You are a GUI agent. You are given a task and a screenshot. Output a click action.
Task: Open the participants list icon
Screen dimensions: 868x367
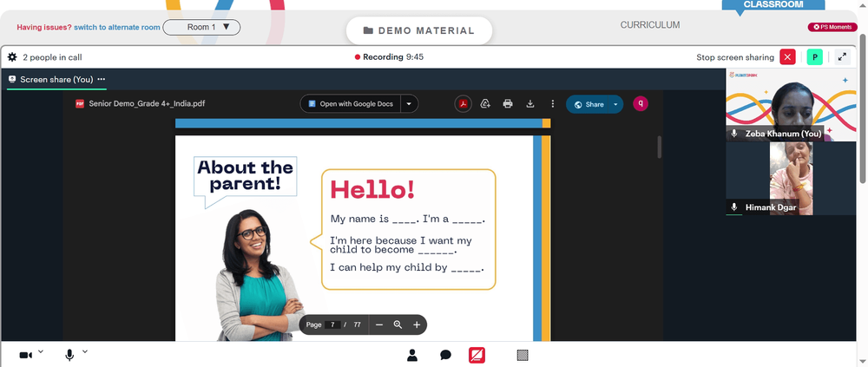click(411, 356)
